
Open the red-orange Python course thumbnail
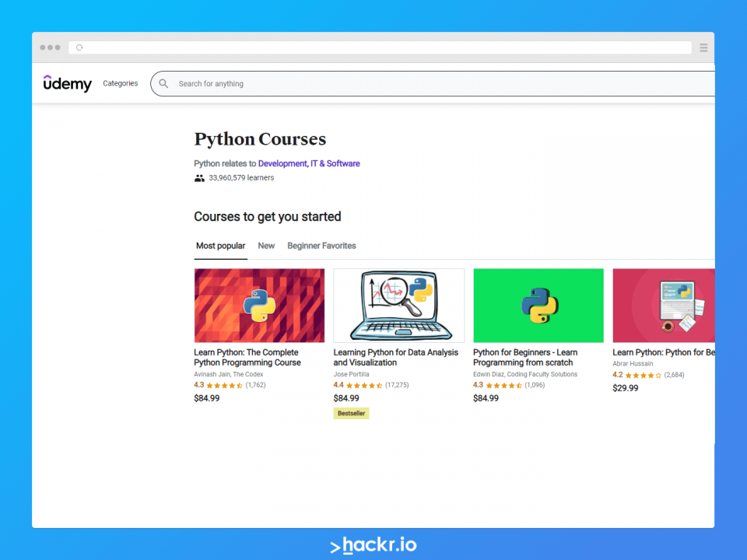(x=259, y=305)
